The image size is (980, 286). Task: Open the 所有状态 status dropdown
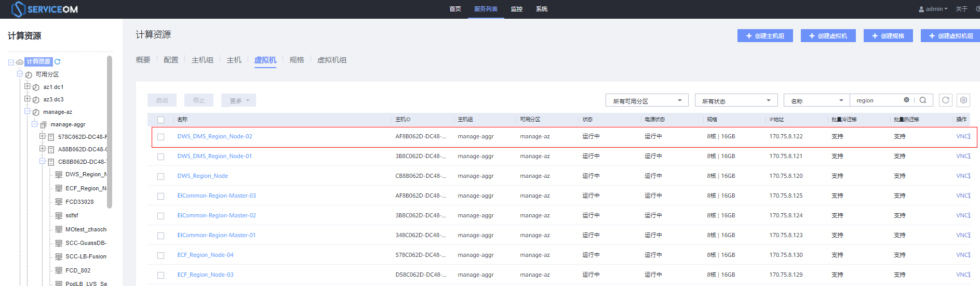[x=736, y=100]
